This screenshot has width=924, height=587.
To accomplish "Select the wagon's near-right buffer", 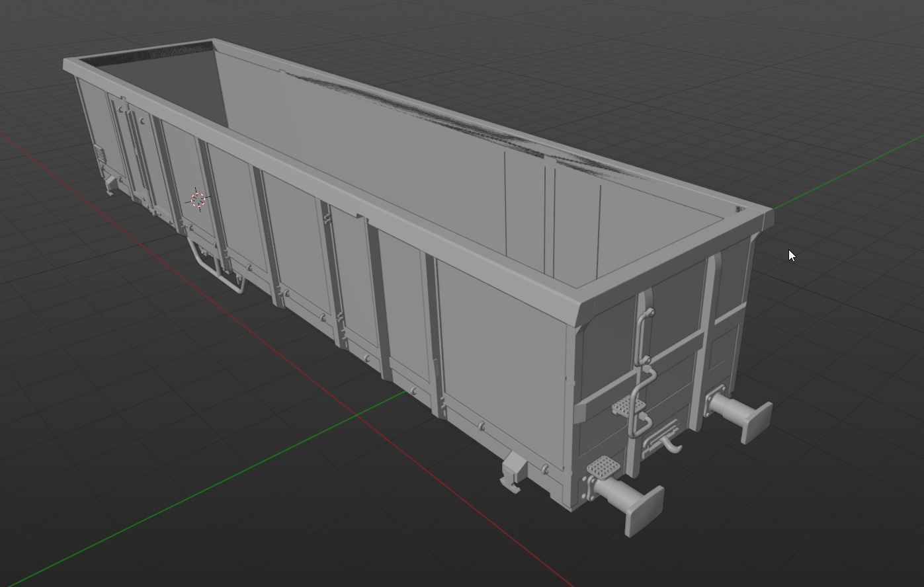I will tap(741, 413).
